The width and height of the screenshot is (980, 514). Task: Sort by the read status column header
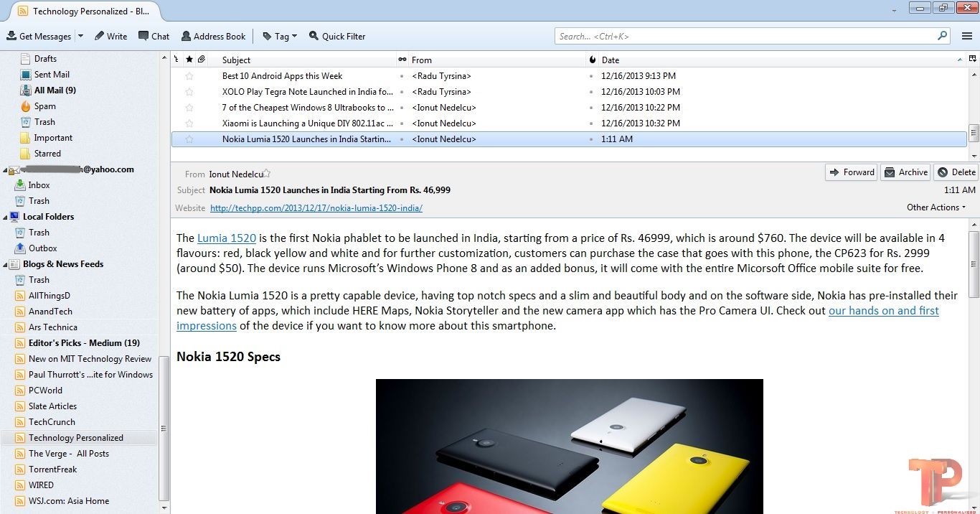(402, 60)
